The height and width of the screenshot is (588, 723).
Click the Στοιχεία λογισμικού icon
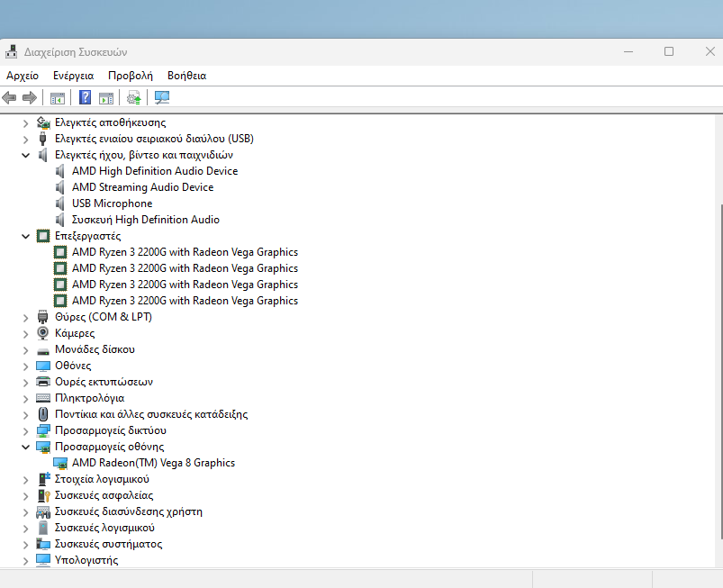point(44,479)
